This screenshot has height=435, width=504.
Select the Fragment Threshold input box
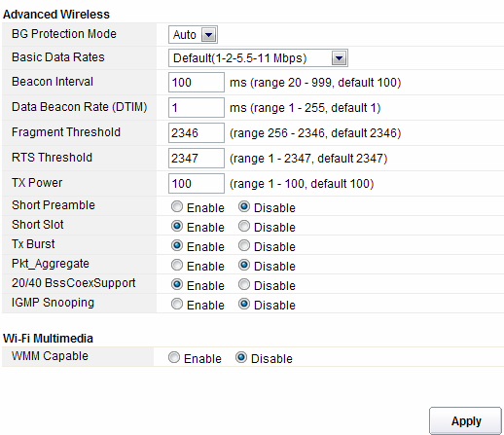197,132
